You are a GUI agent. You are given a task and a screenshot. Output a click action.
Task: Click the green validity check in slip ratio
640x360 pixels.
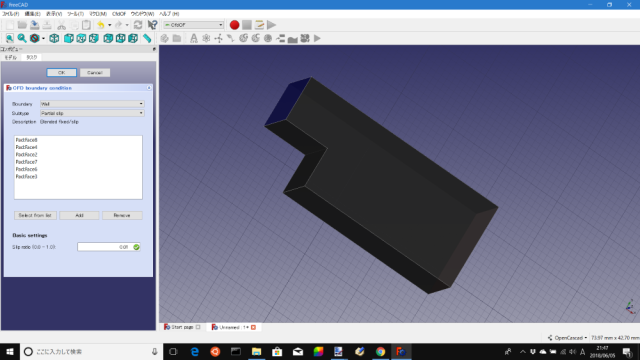pyautogui.click(x=136, y=247)
